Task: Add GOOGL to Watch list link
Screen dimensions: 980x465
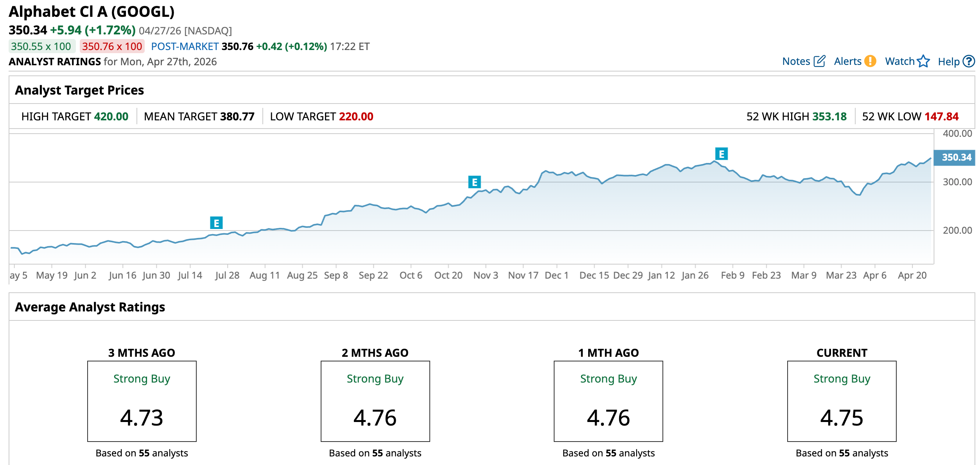Action: (x=899, y=61)
